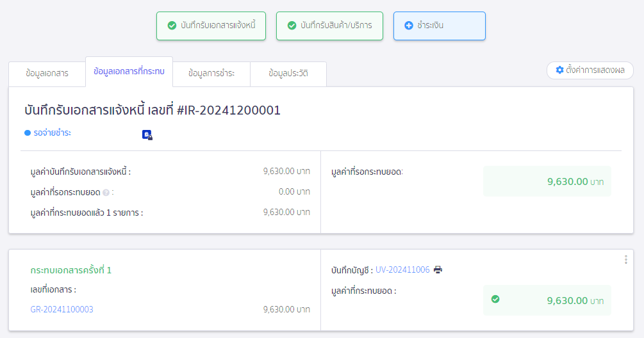644x338 pixels.
Task: Click มูลค่าบันทึกรับเอกสารแจ้งหนี้ label
Action: [81, 172]
